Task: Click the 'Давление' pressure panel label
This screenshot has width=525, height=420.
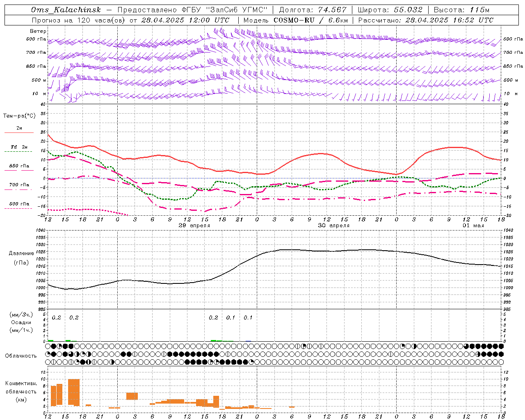Action: tap(21, 253)
